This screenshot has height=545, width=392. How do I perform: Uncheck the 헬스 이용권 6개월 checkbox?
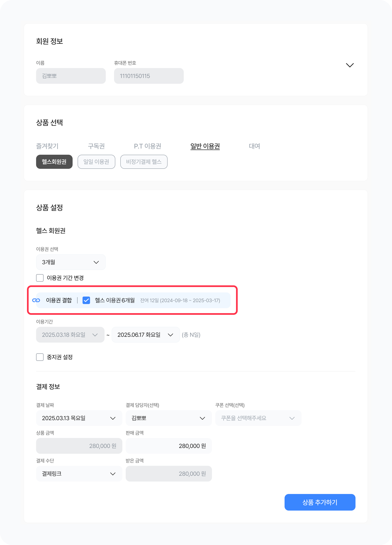[86, 300]
